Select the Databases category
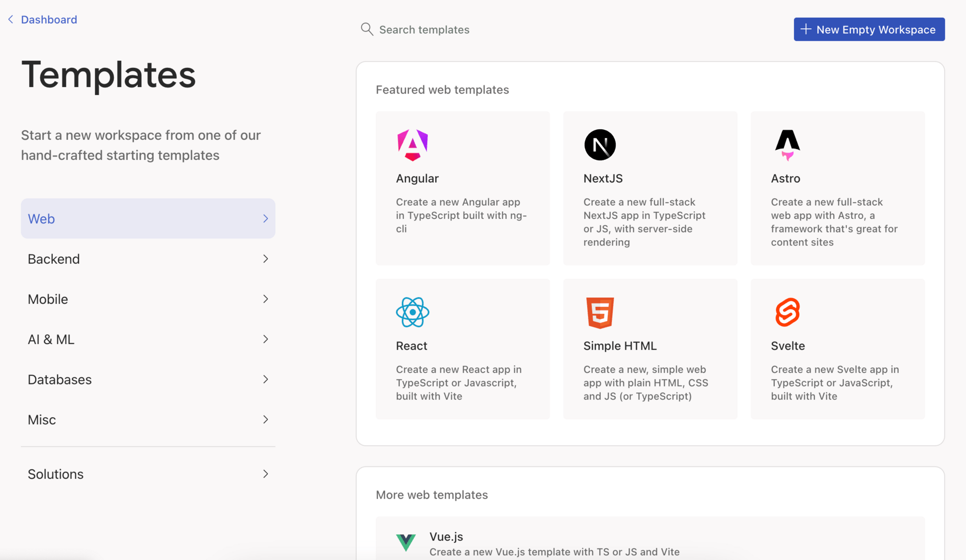The height and width of the screenshot is (560, 966). [59, 379]
